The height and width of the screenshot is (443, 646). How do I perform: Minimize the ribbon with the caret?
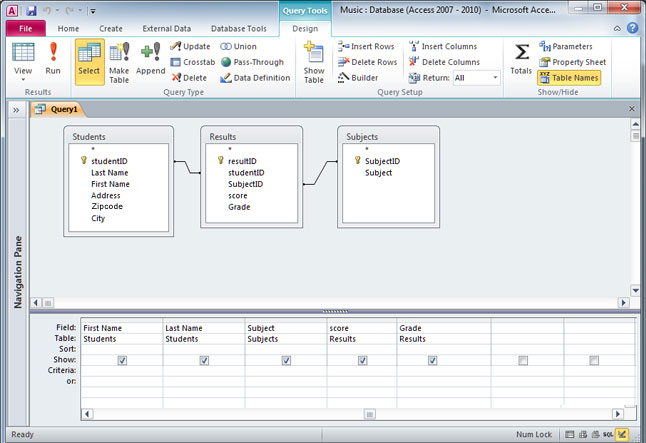(x=617, y=28)
